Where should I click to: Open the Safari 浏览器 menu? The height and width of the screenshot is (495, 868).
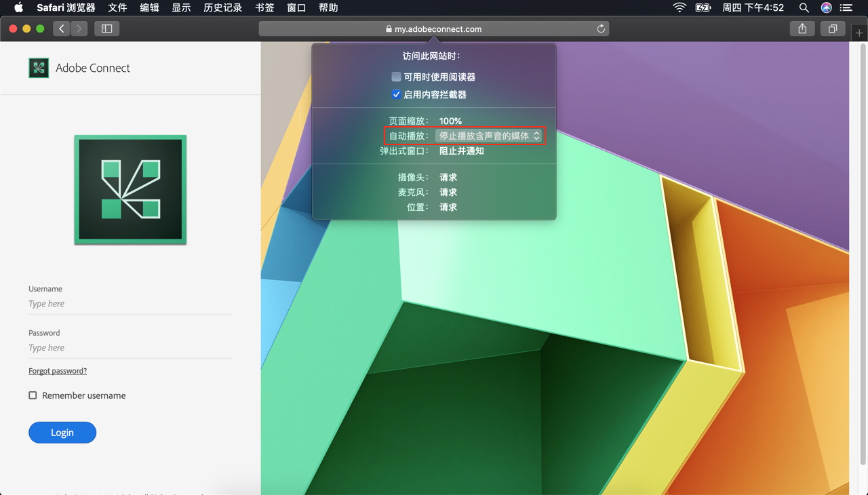tap(66, 7)
